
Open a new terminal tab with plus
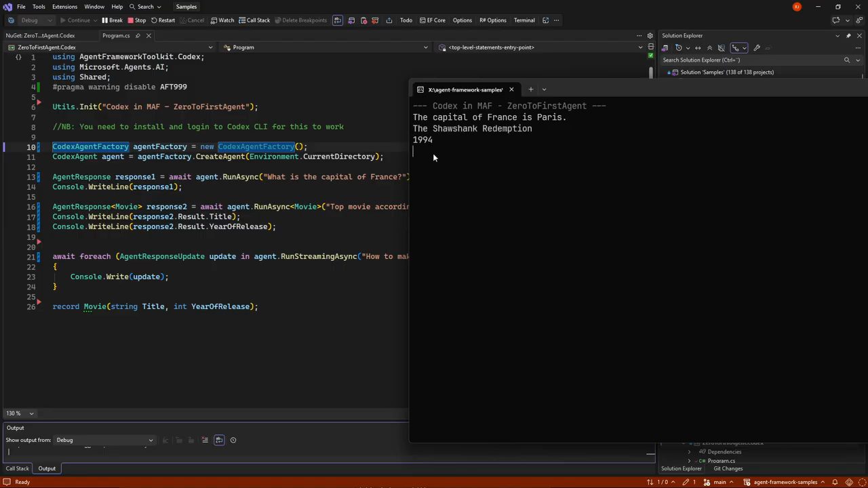[531, 89]
